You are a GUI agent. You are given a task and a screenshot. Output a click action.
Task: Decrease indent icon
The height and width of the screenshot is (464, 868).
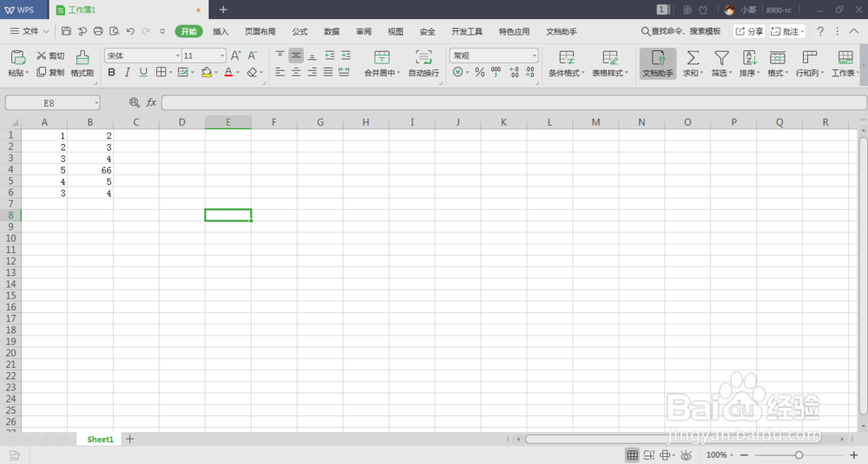pyautogui.click(x=330, y=56)
